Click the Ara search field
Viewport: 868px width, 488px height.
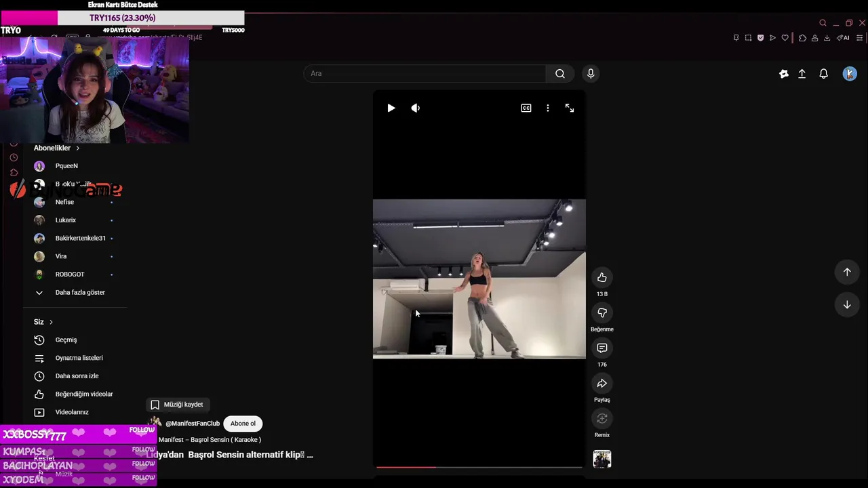pyautogui.click(x=425, y=73)
